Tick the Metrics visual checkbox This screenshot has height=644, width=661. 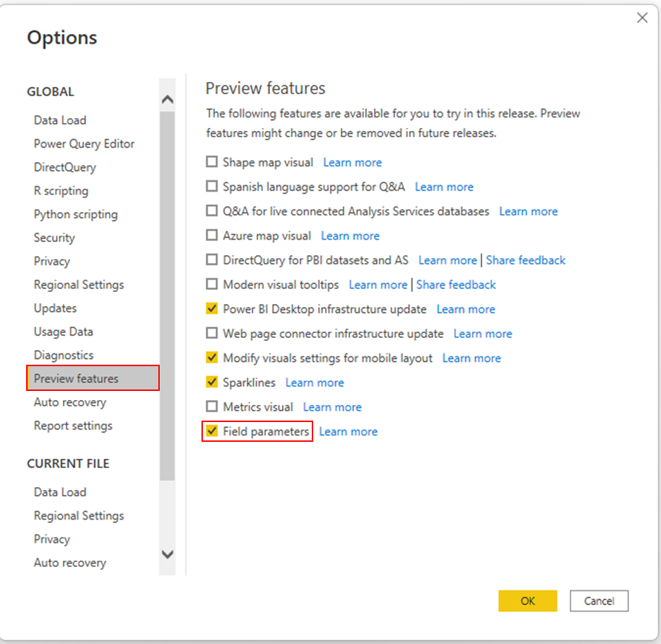point(212,407)
